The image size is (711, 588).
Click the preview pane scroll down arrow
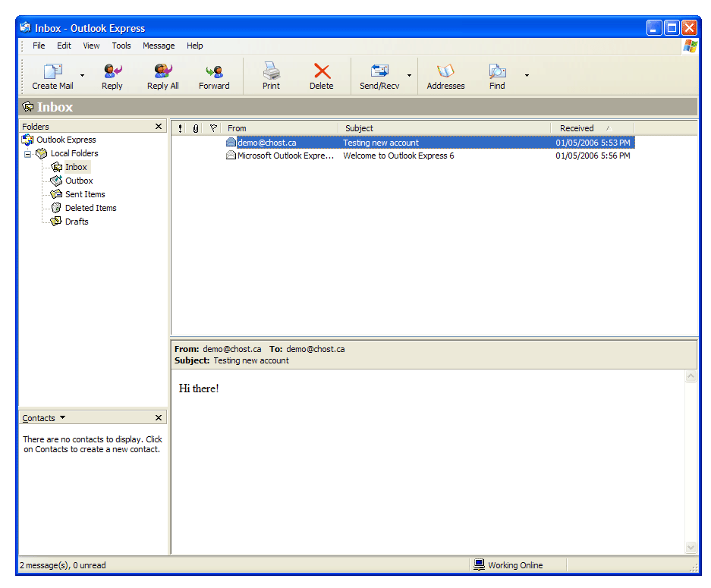[691, 547]
